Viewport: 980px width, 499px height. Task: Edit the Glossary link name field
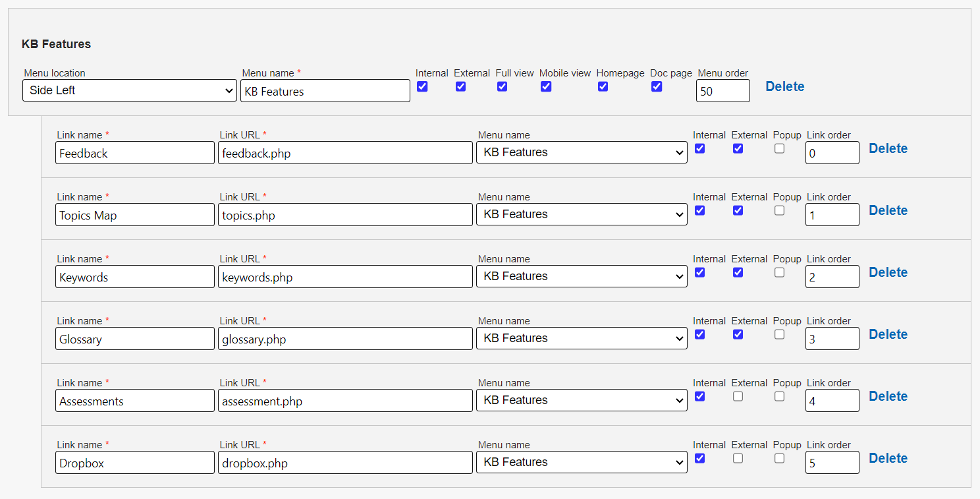[x=135, y=339]
